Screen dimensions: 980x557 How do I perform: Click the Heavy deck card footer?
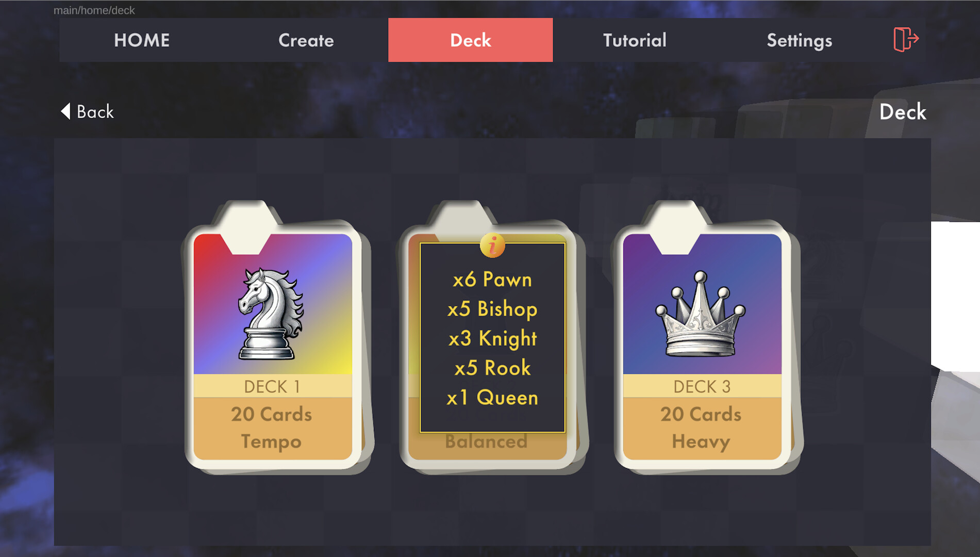pos(702,428)
